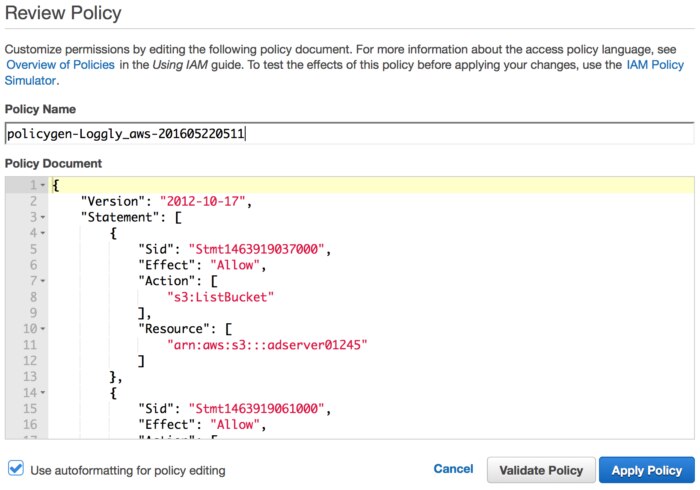Open the Overview of Policies link
The height and width of the screenshot is (490, 700).
[62, 64]
